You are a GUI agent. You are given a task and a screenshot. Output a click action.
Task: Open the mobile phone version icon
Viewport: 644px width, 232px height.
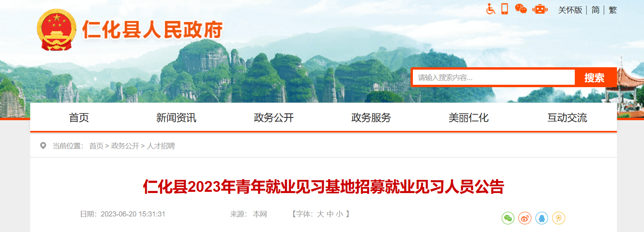click(x=505, y=9)
